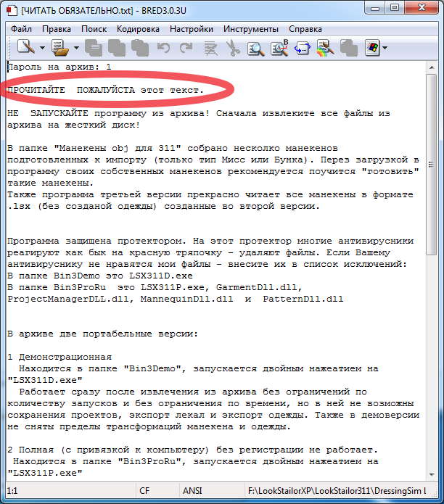Click the line containing only "LSX311D.exe" in quotes

point(45,380)
